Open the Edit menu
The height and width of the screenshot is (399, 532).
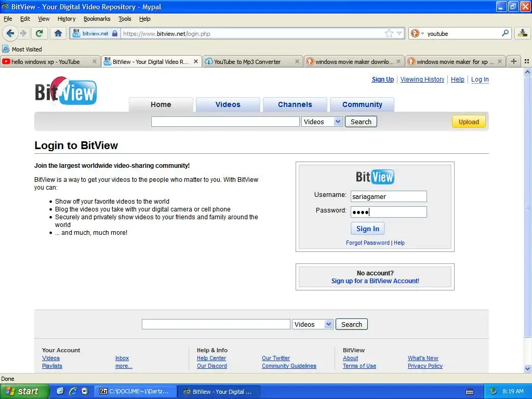(x=25, y=19)
